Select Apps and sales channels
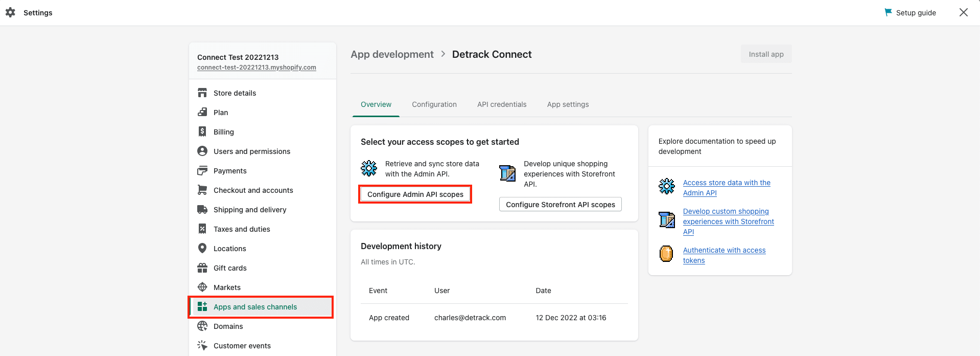This screenshot has height=356, width=980. 263,307
